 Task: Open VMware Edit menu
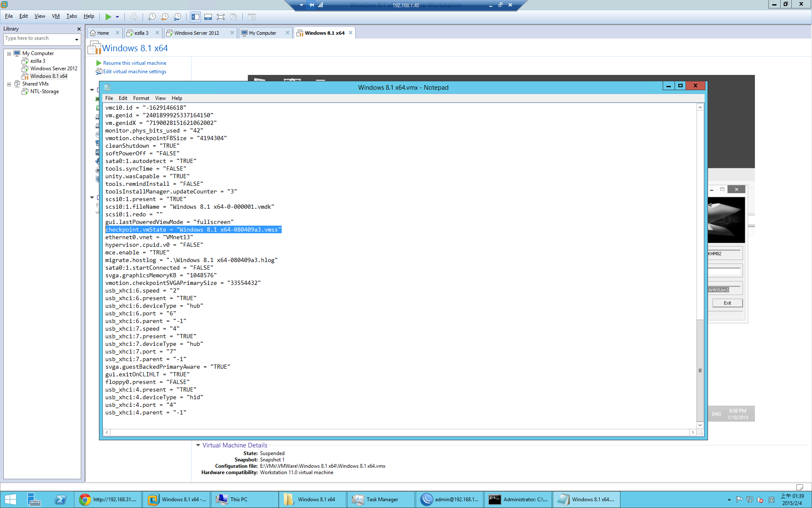pos(24,16)
